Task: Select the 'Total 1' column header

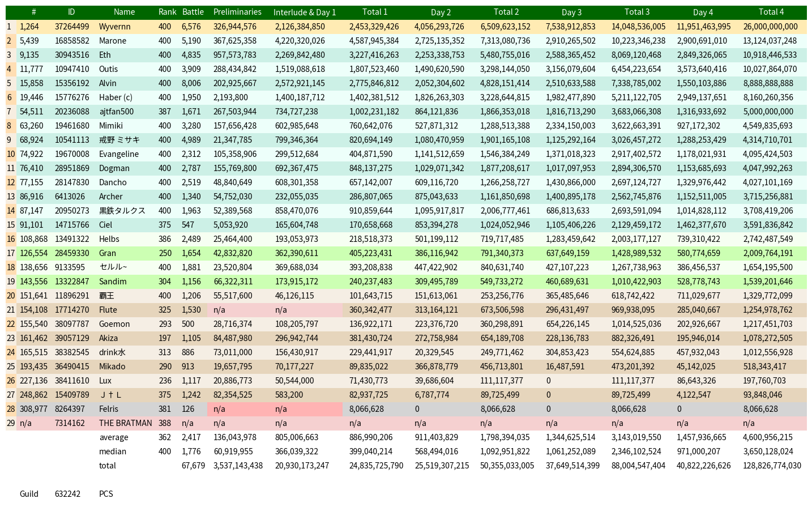Action: click(375, 12)
